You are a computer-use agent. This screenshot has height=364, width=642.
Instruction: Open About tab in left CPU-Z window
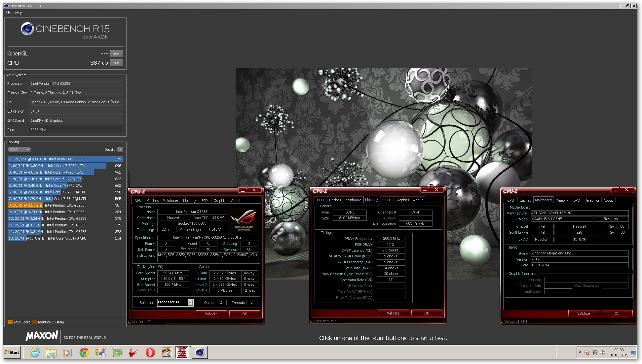coord(236,201)
